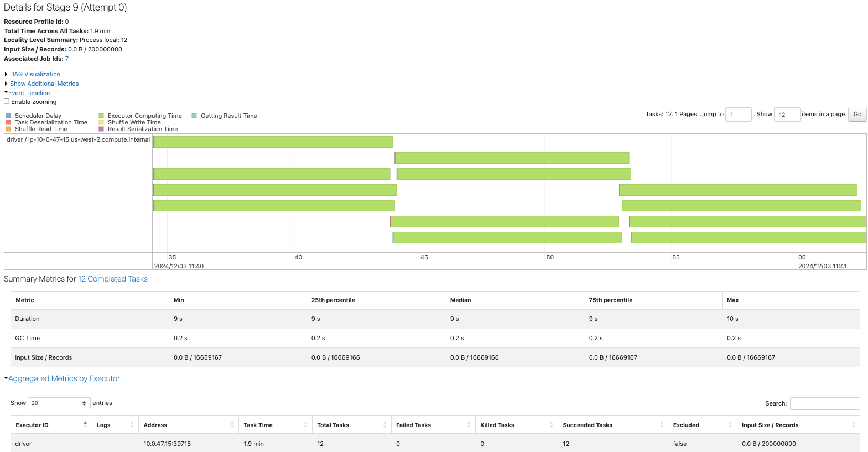Click the driver address 10.0.47.15:39715
868x452 pixels.
pos(167,444)
